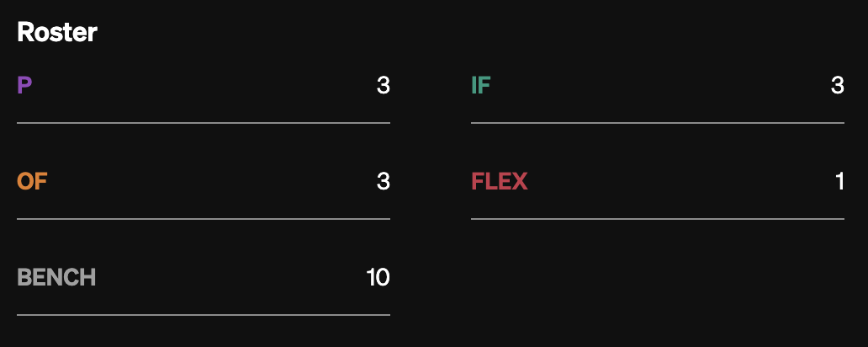The width and height of the screenshot is (868, 347).
Task: Click the Roster heading
Action: click(x=57, y=33)
